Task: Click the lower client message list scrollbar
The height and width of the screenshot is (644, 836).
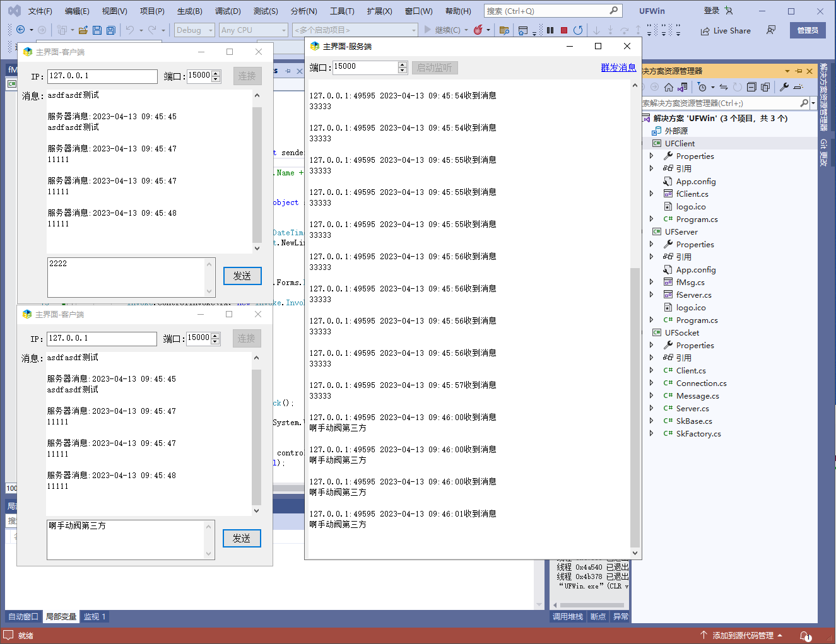Action: coord(256,434)
